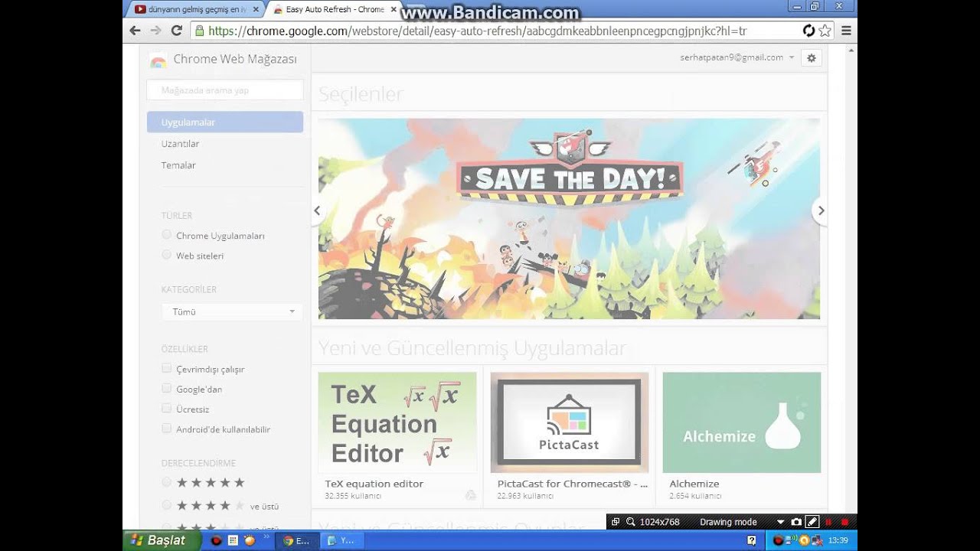
Task: Click the TeX Equation Editor thumbnail
Action: coord(397,422)
